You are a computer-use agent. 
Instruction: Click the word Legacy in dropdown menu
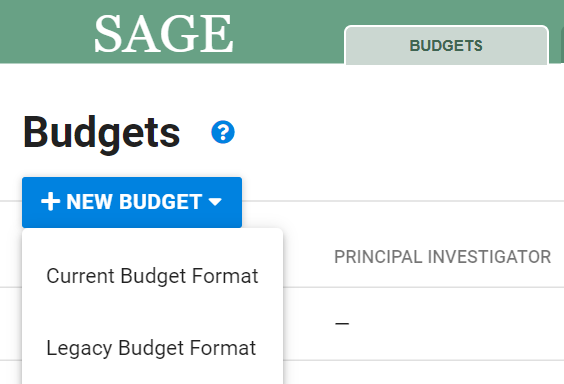pos(79,348)
